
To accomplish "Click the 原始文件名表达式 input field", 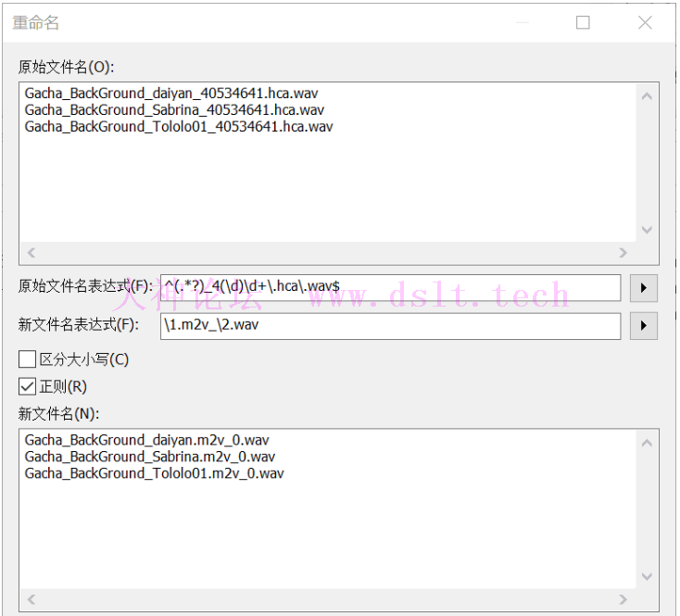I will (x=389, y=288).
